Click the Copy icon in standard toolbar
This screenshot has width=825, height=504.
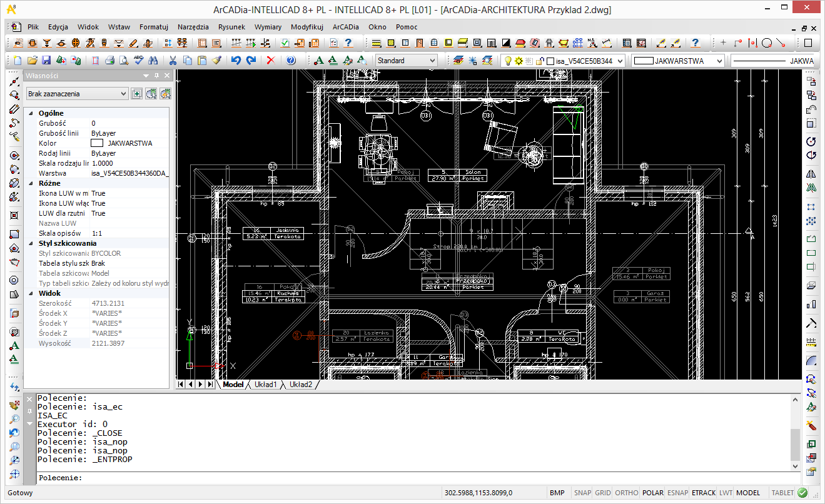click(188, 61)
